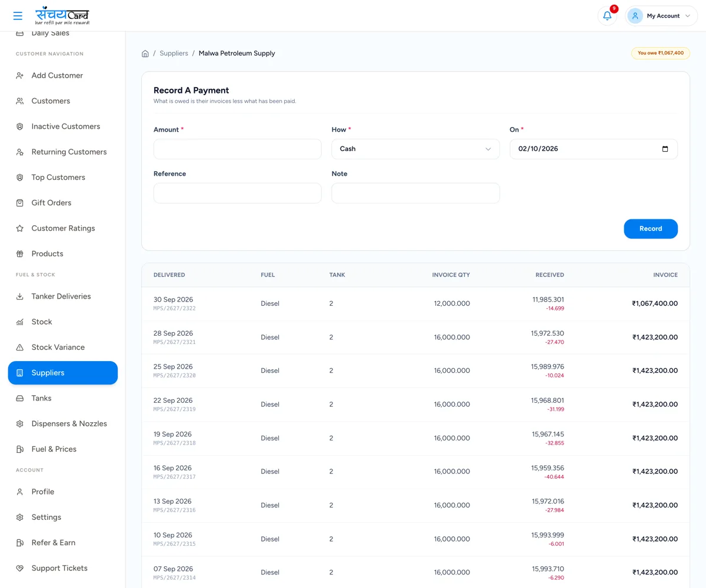Click the Record button

pos(651,229)
